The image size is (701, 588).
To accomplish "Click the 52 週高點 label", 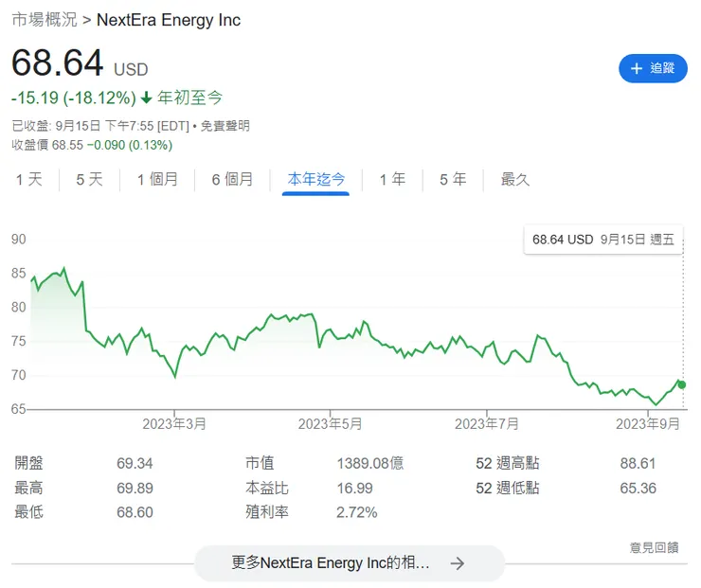I will click(x=508, y=463).
